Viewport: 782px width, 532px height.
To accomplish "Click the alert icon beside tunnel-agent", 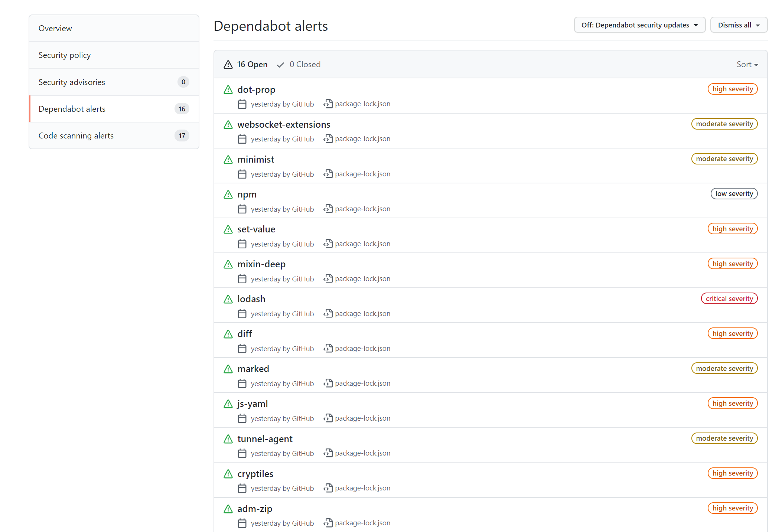I will point(228,439).
